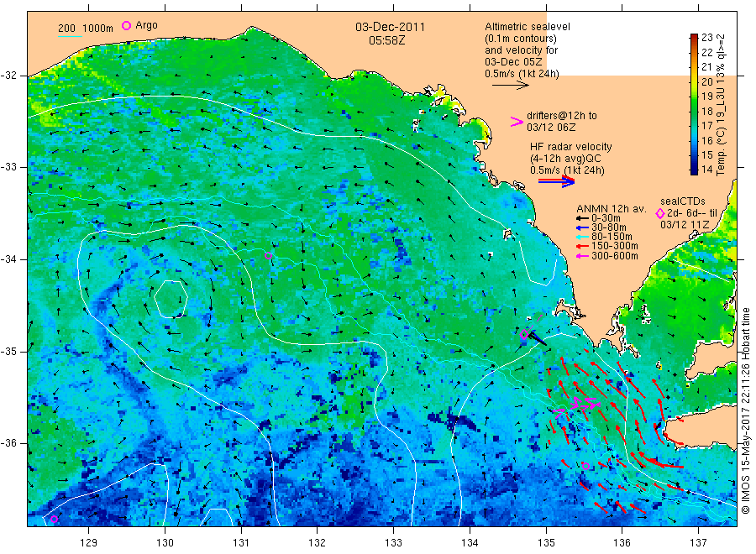This screenshot has width=756, height=554.
Task: Click the magenta drifters legend arrowhead symbol
Action: (517, 122)
